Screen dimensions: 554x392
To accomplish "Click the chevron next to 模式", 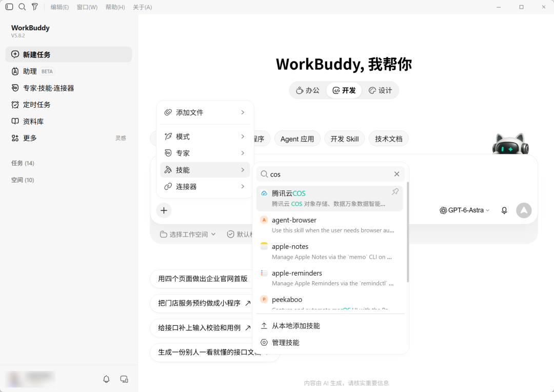I will coord(243,136).
